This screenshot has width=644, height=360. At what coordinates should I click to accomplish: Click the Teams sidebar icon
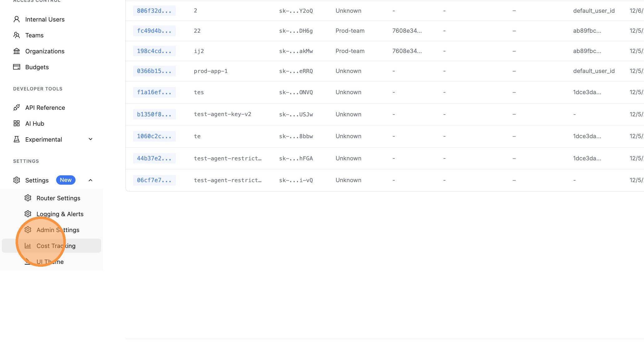[17, 35]
